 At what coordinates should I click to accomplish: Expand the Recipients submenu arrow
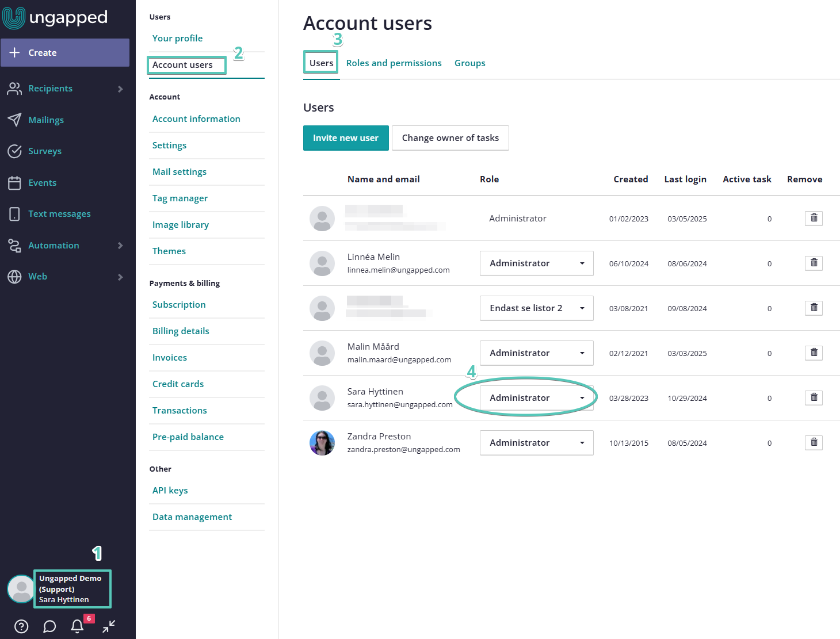click(120, 89)
